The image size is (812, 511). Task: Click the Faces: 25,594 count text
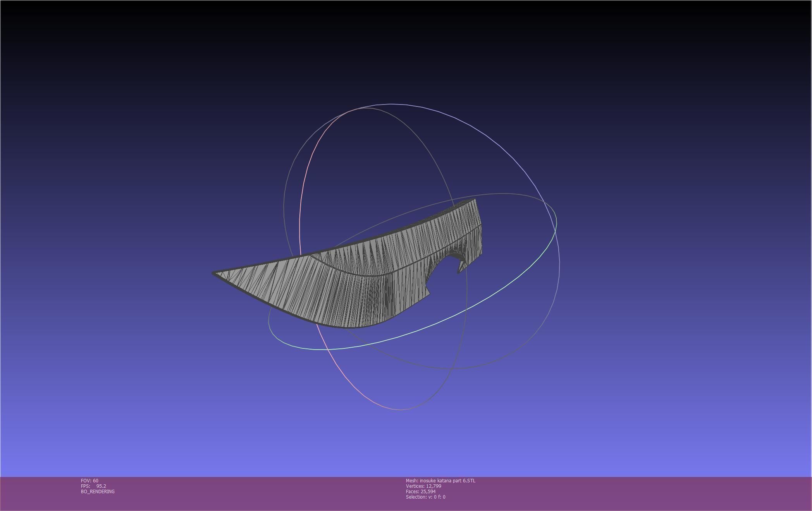click(x=421, y=492)
